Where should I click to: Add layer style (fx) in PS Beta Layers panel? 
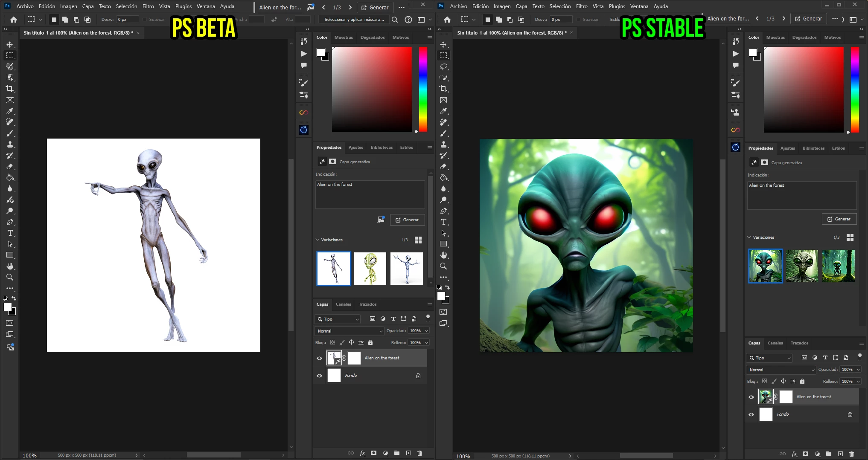362,453
